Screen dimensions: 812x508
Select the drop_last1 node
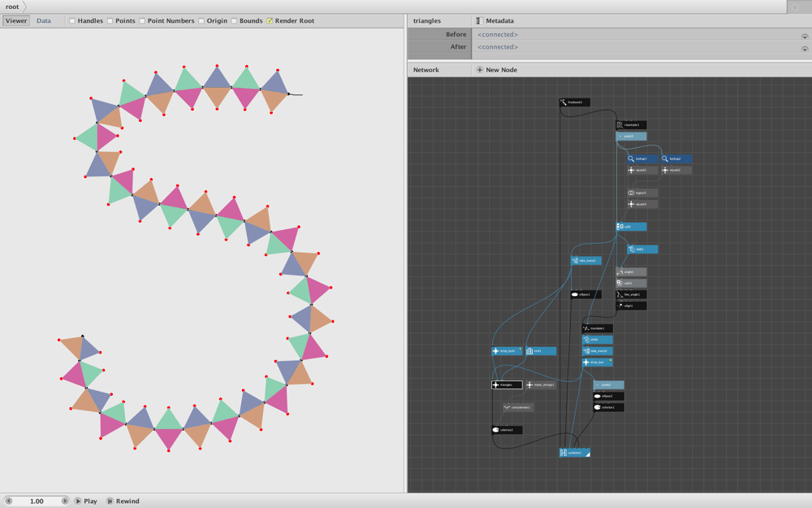click(x=507, y=351)
